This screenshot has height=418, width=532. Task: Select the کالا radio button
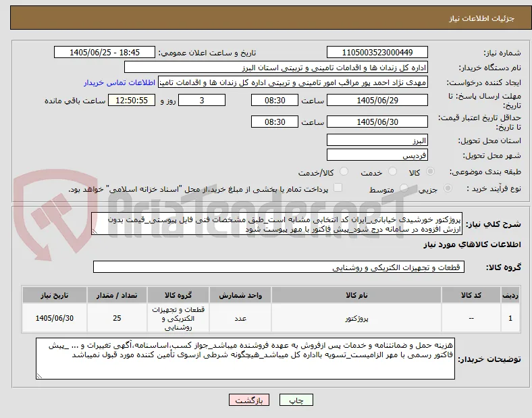pos(430,172)
